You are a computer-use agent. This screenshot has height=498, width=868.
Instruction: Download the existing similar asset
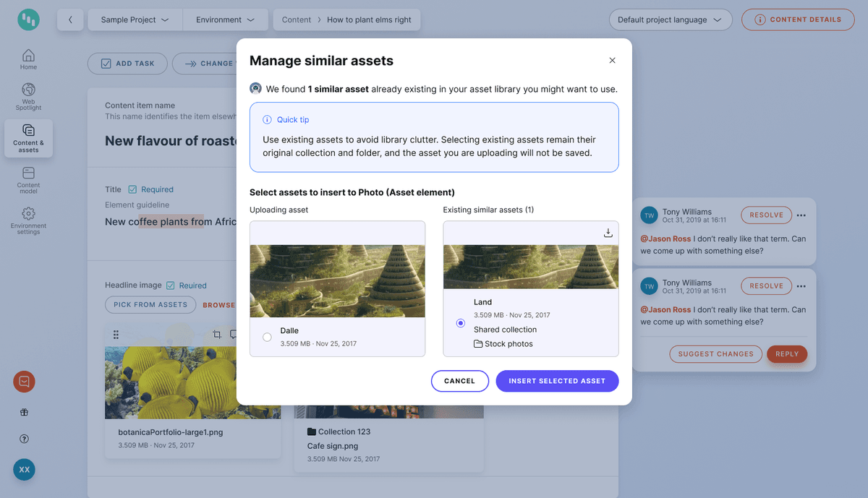point(608,233)
